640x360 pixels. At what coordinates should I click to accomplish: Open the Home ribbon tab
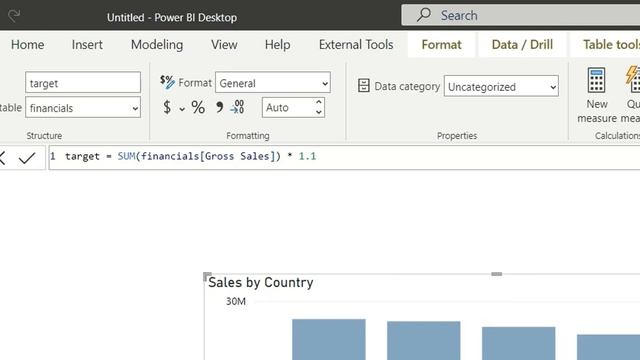27,44
